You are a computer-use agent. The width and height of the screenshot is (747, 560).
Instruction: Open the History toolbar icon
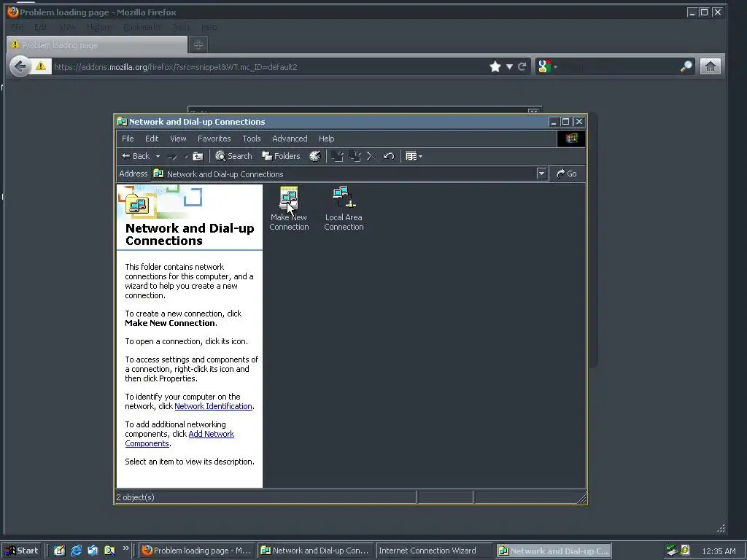pos(315,156)
